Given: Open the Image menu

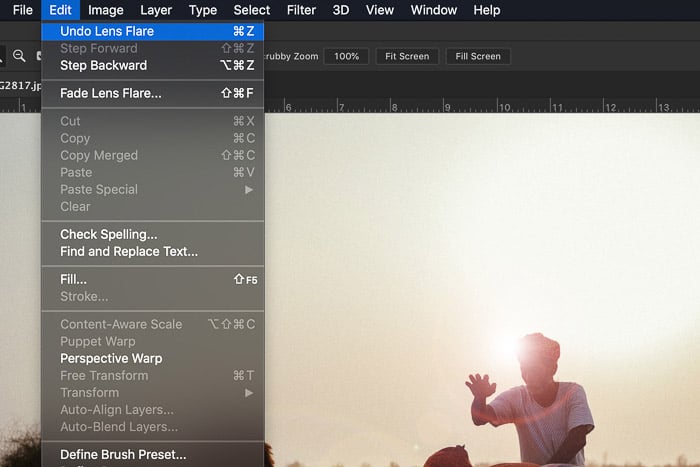Looking at the screenshot, I should 105,10.
